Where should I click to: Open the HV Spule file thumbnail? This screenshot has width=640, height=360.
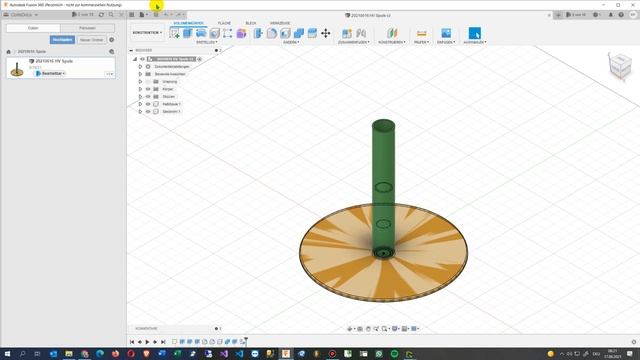tap(17, 69)
